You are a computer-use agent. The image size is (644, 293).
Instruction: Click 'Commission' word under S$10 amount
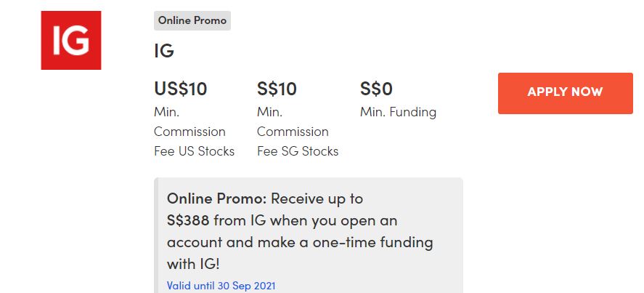[x=293, y=132]
